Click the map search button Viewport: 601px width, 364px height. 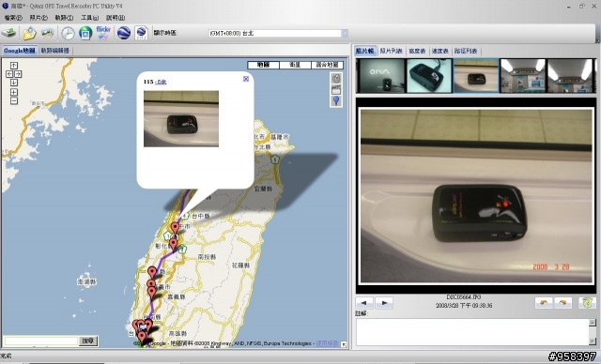(87, 341)
